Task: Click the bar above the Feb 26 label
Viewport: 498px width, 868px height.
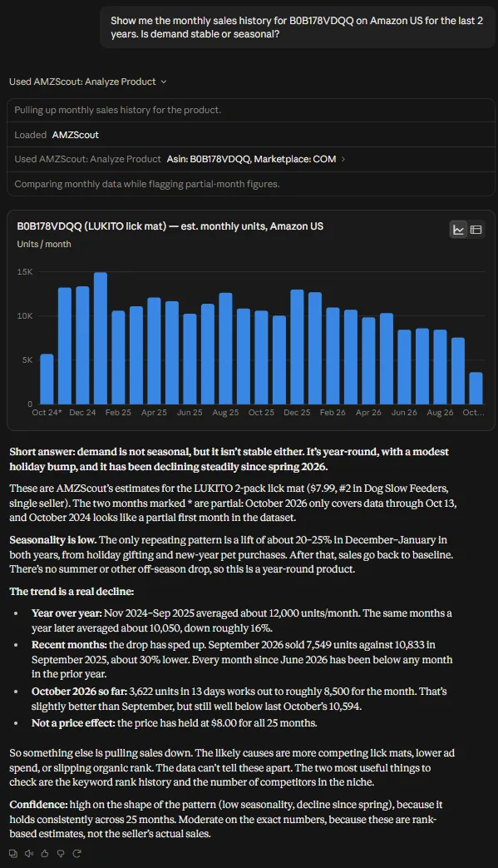Action: click(x=333, y=356)
